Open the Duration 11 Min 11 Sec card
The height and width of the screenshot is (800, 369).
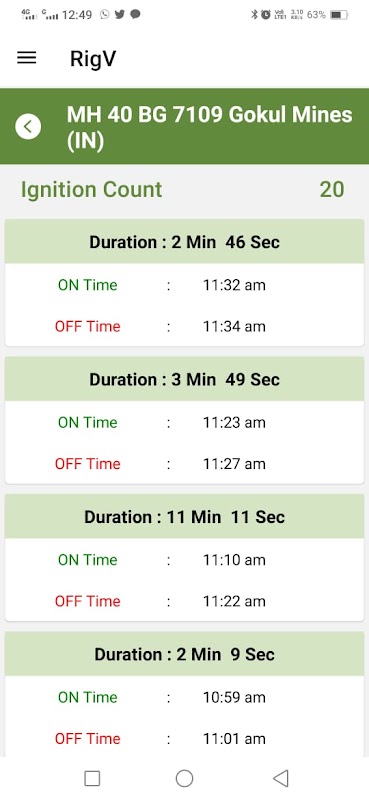coord(184,558)
